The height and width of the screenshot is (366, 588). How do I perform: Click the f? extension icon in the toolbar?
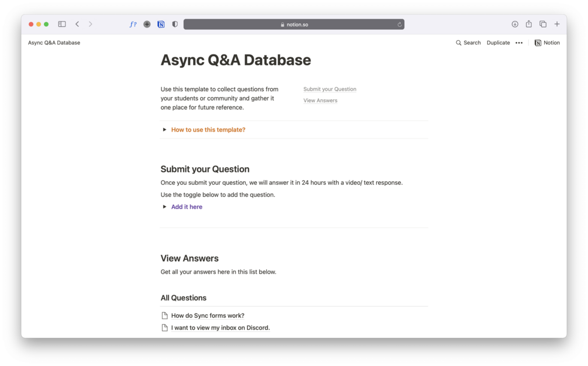[x=133, y=24]
